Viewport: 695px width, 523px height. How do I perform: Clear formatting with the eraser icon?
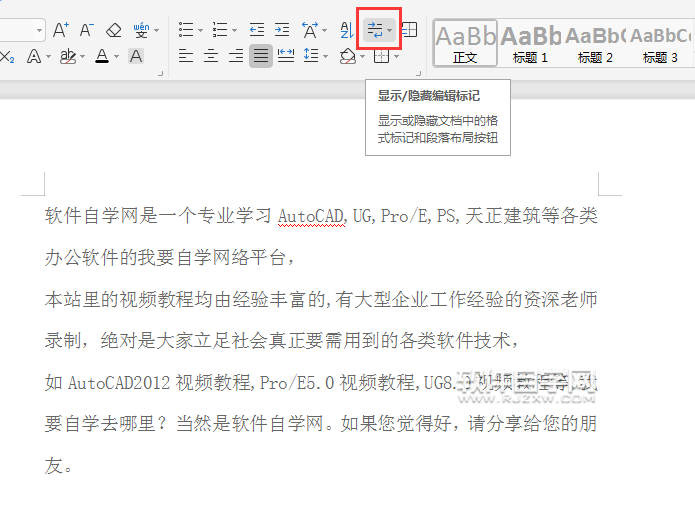(113, 30)
